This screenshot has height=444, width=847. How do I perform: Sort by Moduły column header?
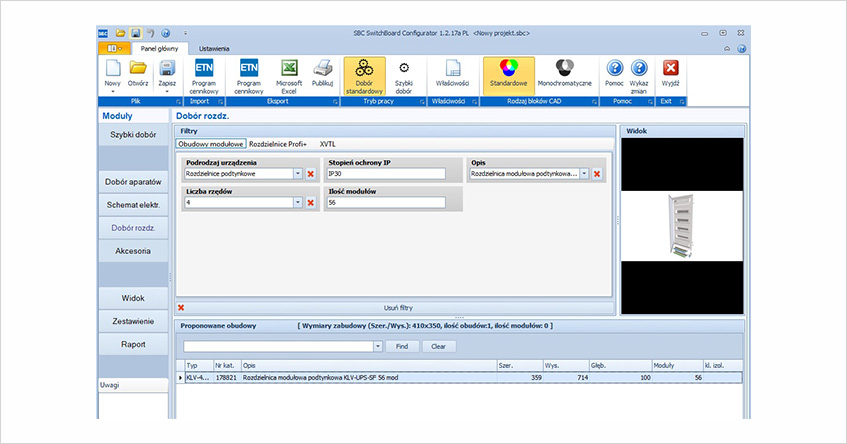point(677,366)
